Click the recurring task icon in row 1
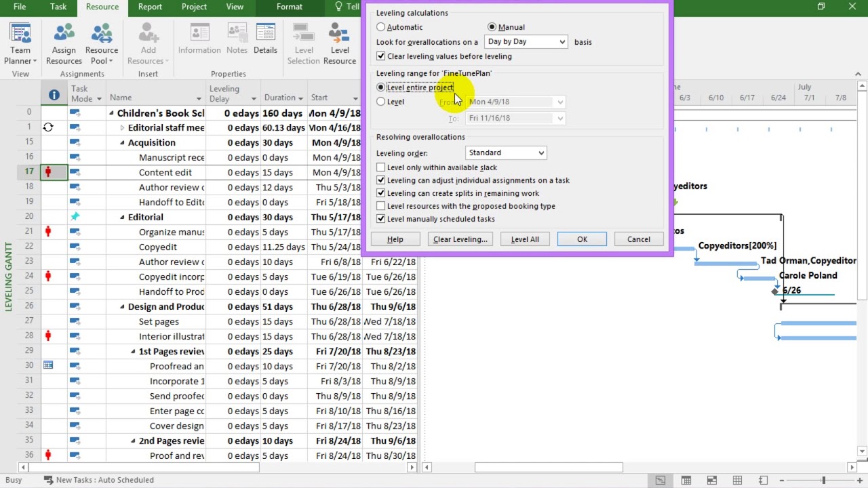Screen dimensions: 868x488 [x=48, y=127]
